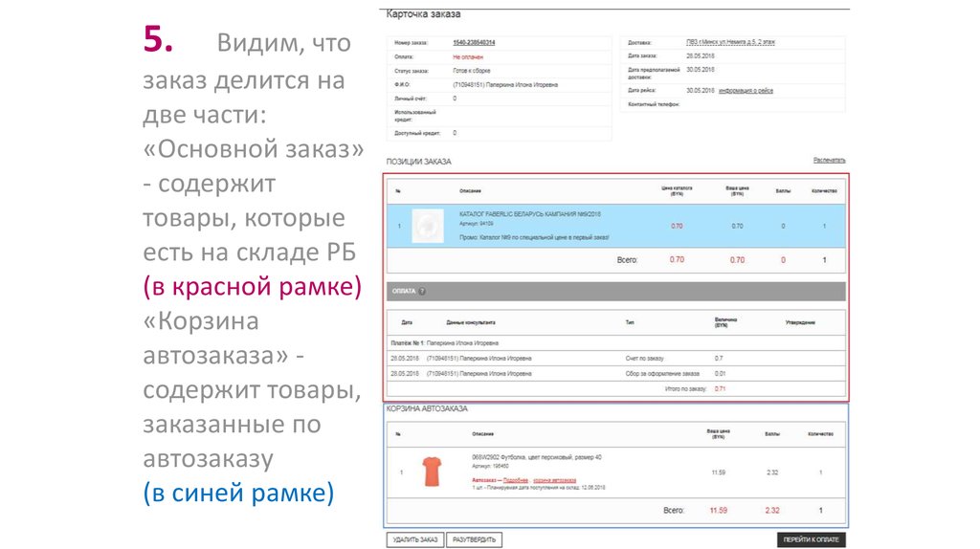Viewport: 980px width, 549px height.
Task: Open the order number link 1540-238540314
Action: coord(474,42)
